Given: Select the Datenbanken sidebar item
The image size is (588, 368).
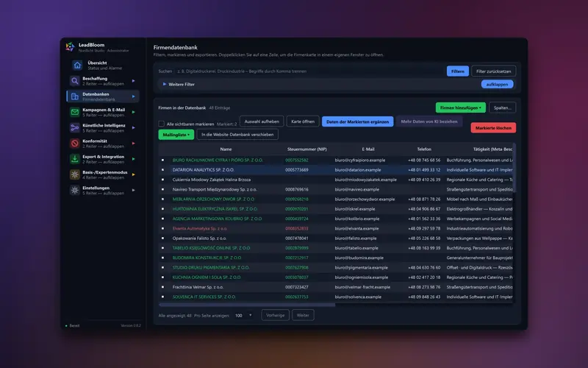Looking at the screenshot, I should [x=103, y=96].
